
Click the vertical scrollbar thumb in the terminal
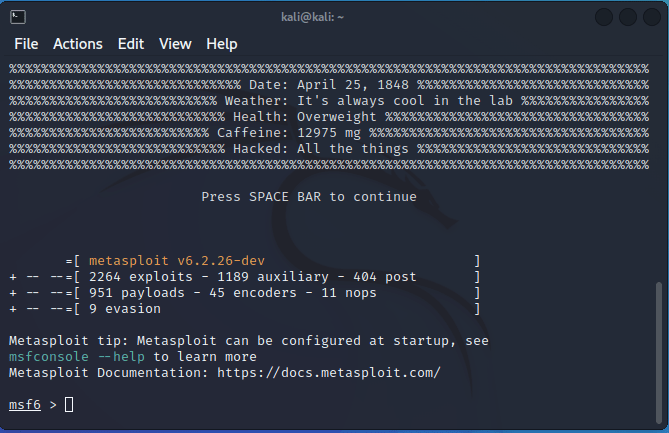[x=659, y=352]
